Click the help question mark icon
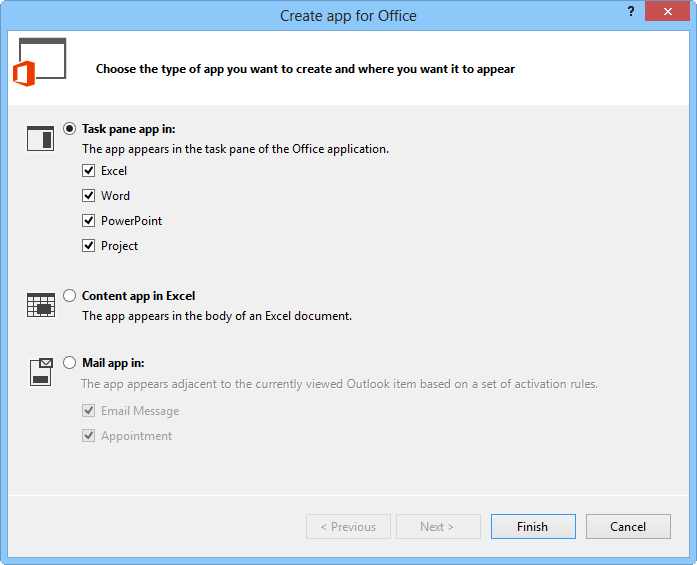 630,11
